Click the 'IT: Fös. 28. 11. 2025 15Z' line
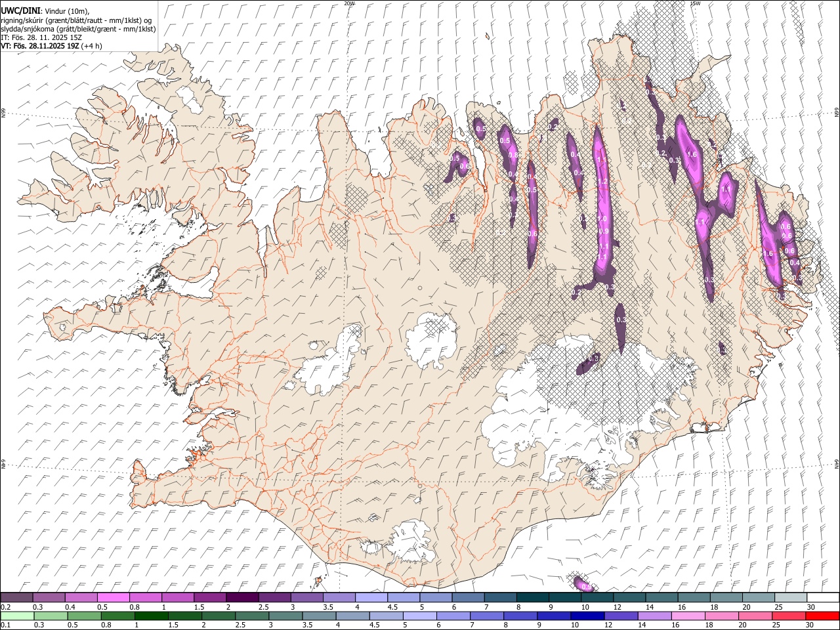 pos(41,37)
